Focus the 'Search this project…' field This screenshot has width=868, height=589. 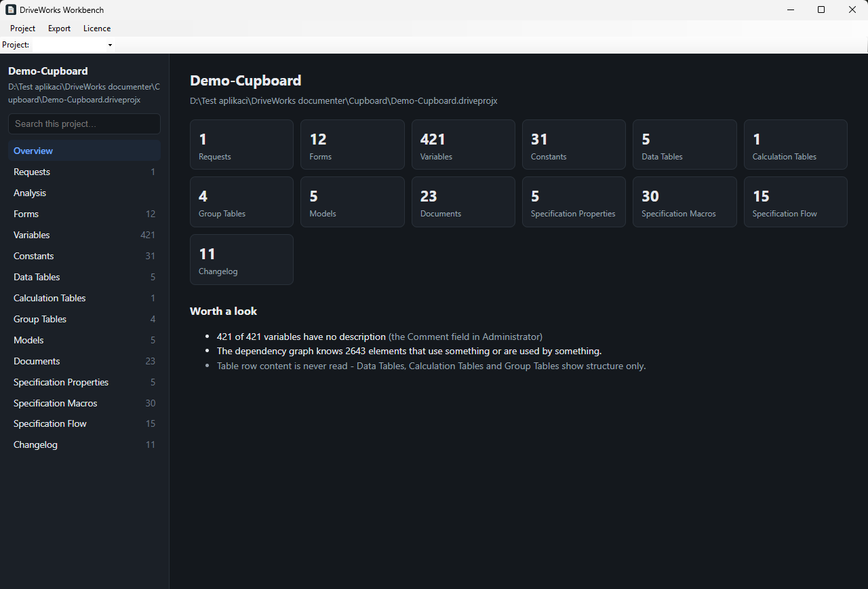84,123
